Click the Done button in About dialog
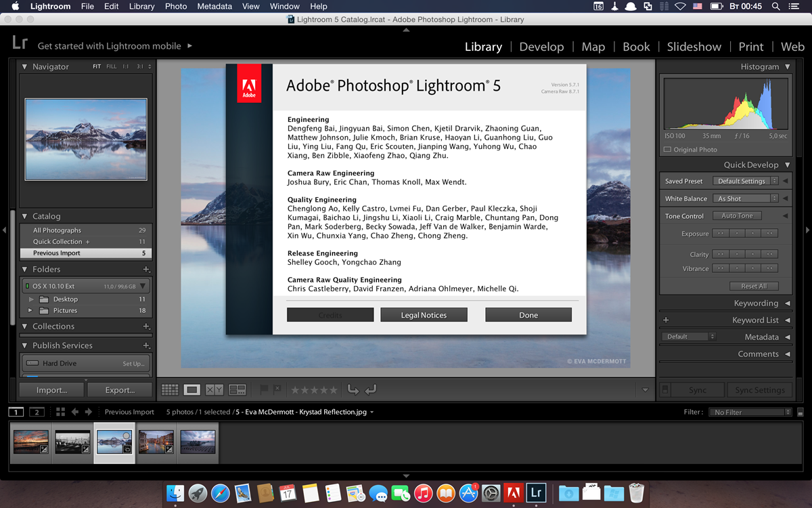The image size is (812, 508). coord(528,315)
